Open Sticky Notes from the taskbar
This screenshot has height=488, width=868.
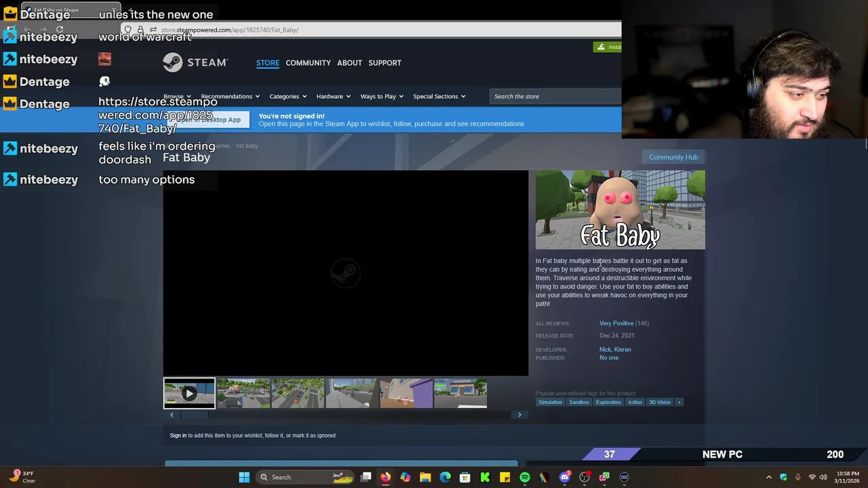pyautogui.click(x=505, y=477)
